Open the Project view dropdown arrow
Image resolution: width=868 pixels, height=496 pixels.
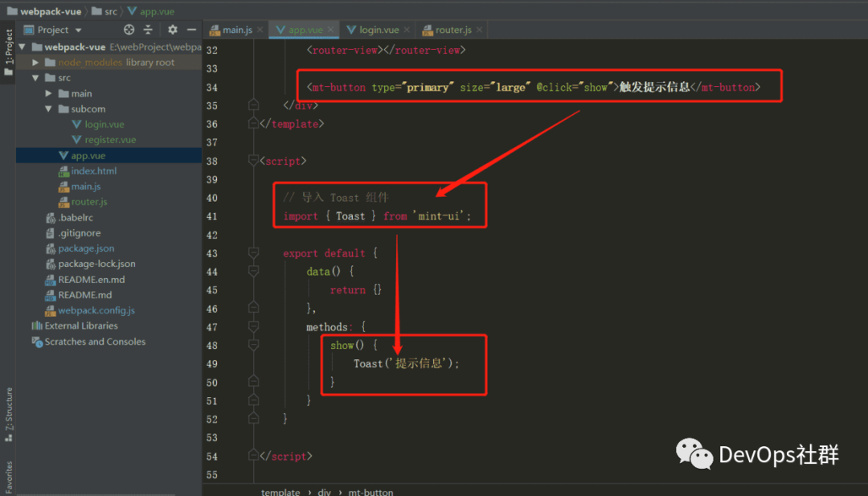click(x=78, y=30)
